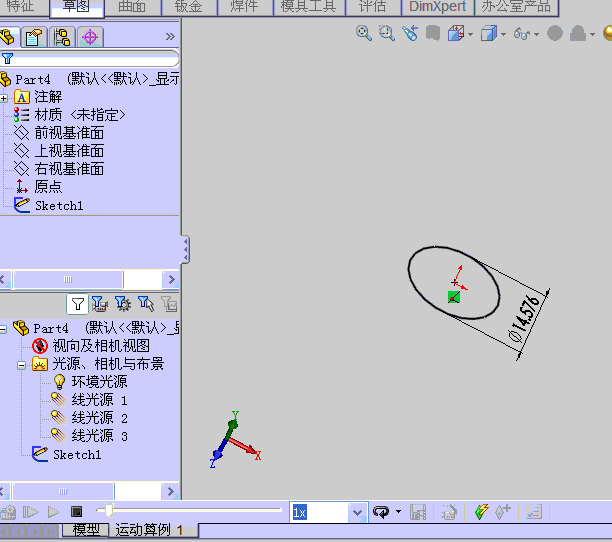Select 视向及相机视图 in motion tree
Screen dimensions: 612x542
tap(101, 346)
